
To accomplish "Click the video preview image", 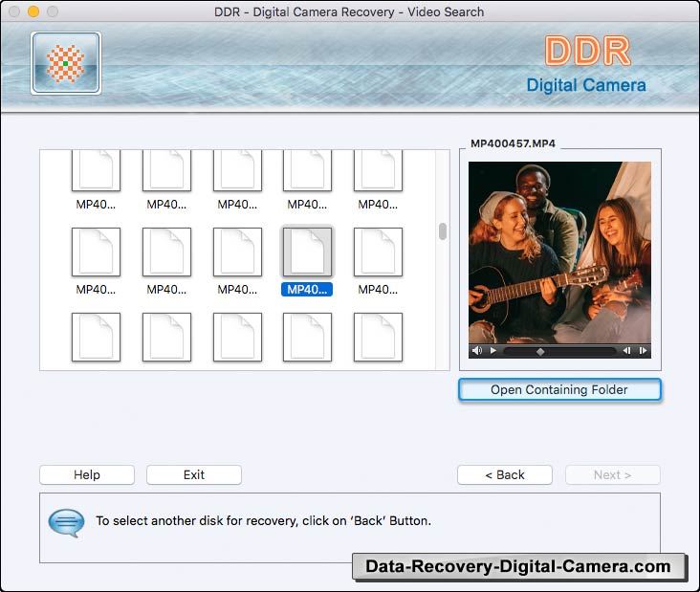I will pos(559,252).
